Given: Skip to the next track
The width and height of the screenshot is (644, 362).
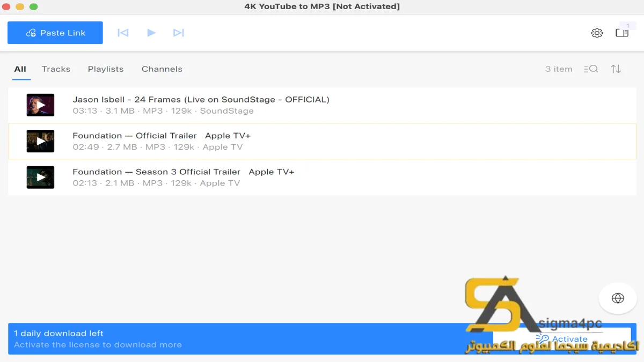Looking at the screenshot, I should point(179,33).
